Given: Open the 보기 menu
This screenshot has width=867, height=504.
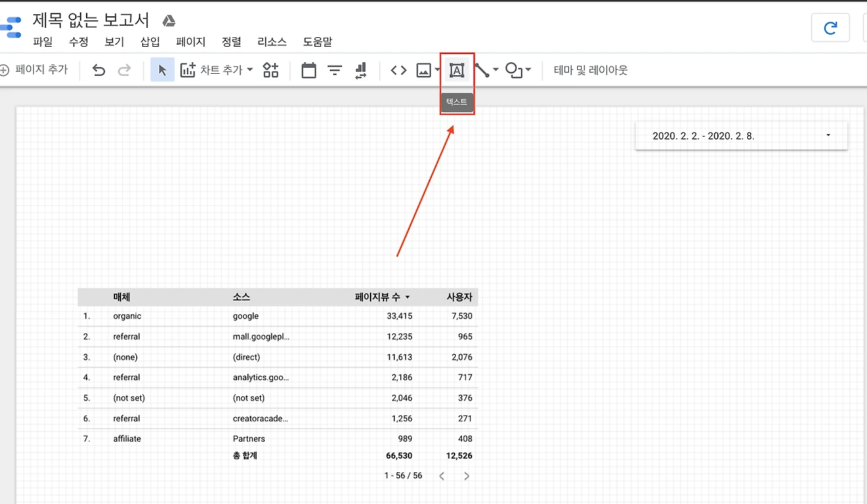Looking at the screenshot, I should pos(114,42).
